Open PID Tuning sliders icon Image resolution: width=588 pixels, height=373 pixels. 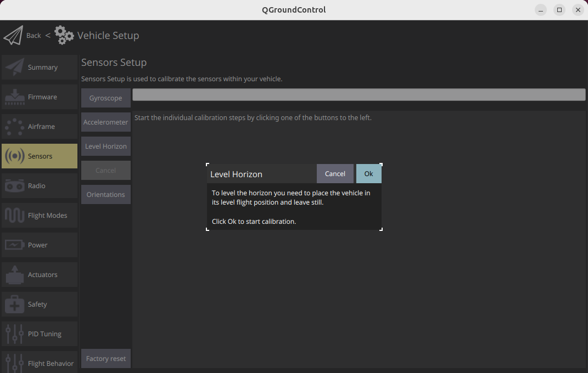15,334
